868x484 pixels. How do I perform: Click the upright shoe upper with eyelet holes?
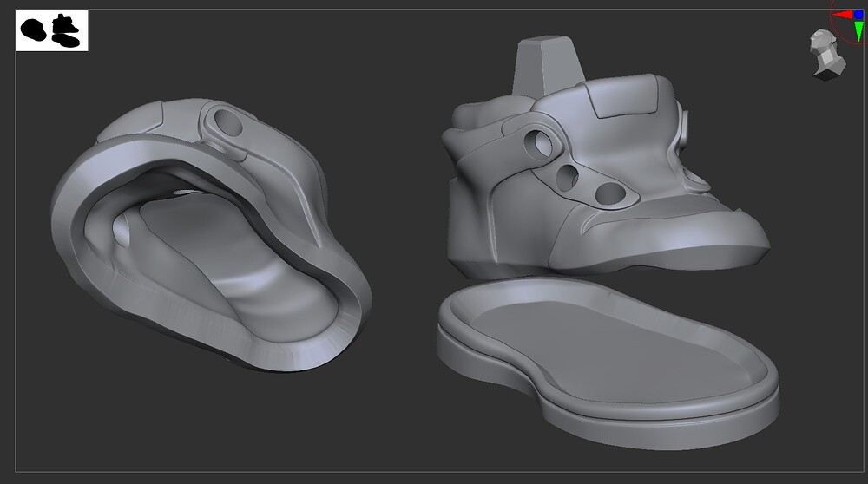pos(606,158)
